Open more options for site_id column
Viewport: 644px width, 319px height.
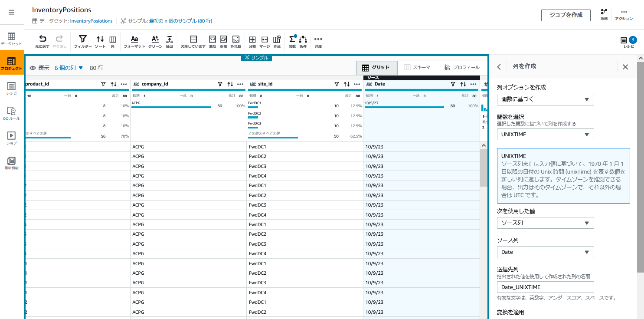coord(357,84)
